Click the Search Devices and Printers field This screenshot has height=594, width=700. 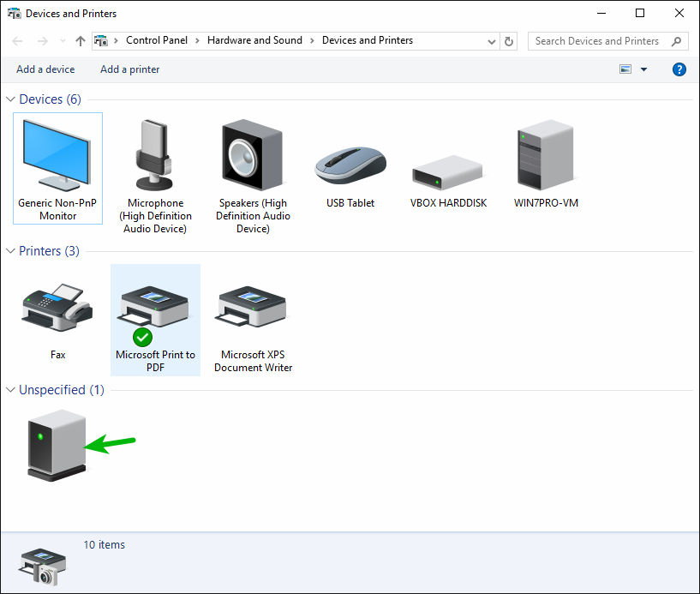pyautogui.click(x=608, y=41)
